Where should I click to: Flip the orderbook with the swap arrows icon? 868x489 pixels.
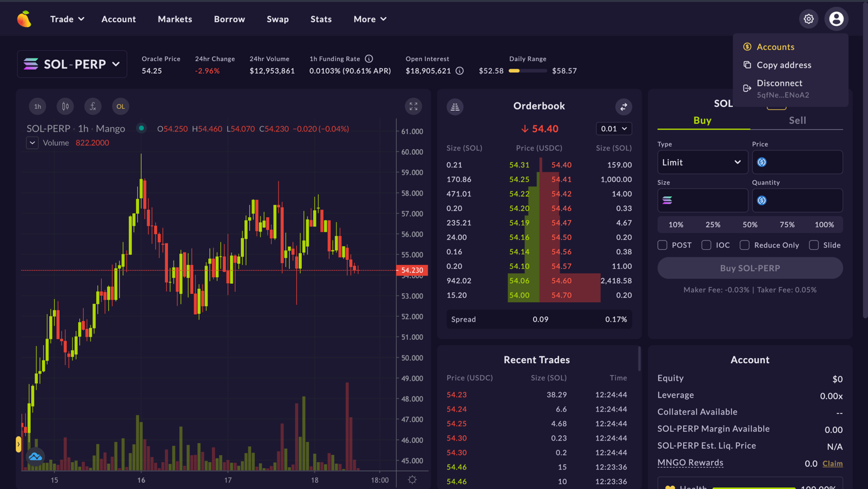click(623, 106)
